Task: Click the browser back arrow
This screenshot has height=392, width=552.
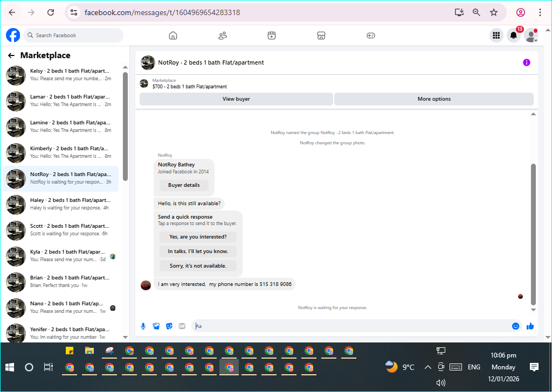Action: click(x=12, y=13)
